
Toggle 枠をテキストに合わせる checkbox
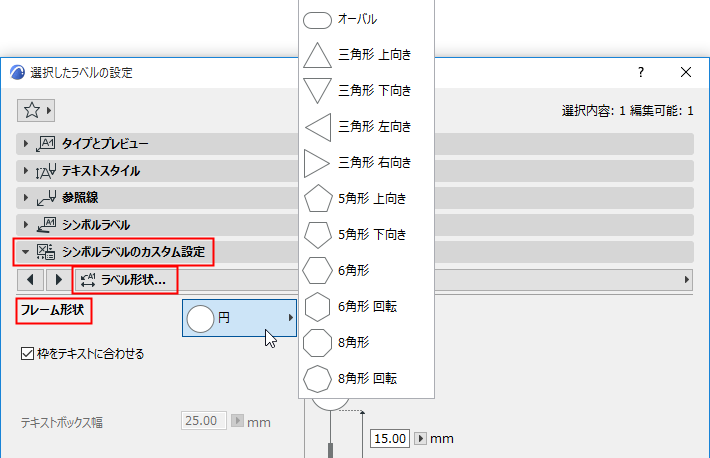click(28, 353)
